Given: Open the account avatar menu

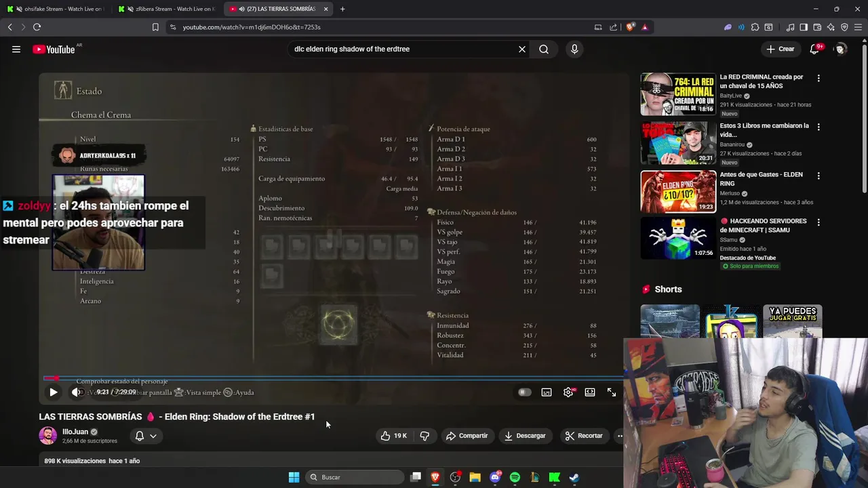Looking at the screenshot, I should 840,49.
